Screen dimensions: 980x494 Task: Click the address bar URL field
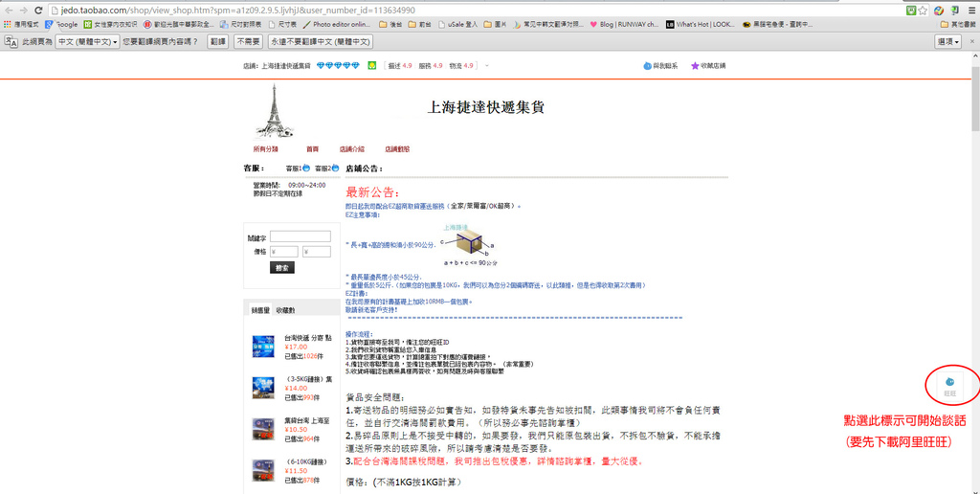click(475, 10)
